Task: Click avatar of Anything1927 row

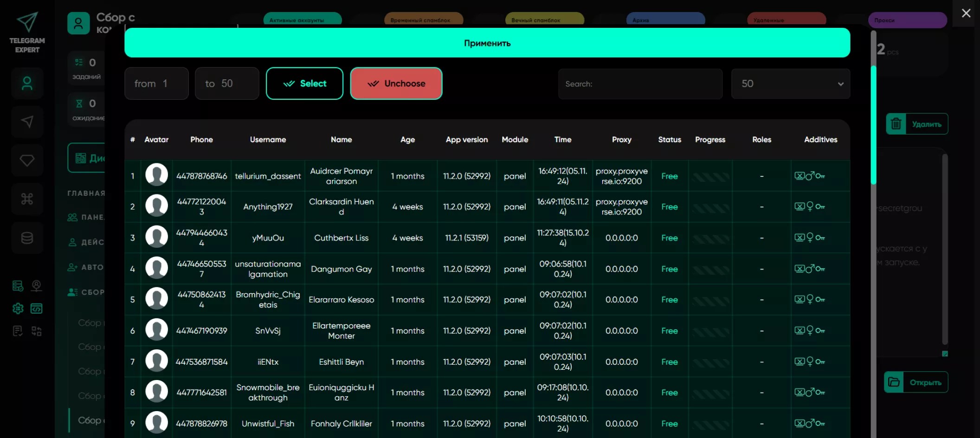Action: tap(156, 206)
